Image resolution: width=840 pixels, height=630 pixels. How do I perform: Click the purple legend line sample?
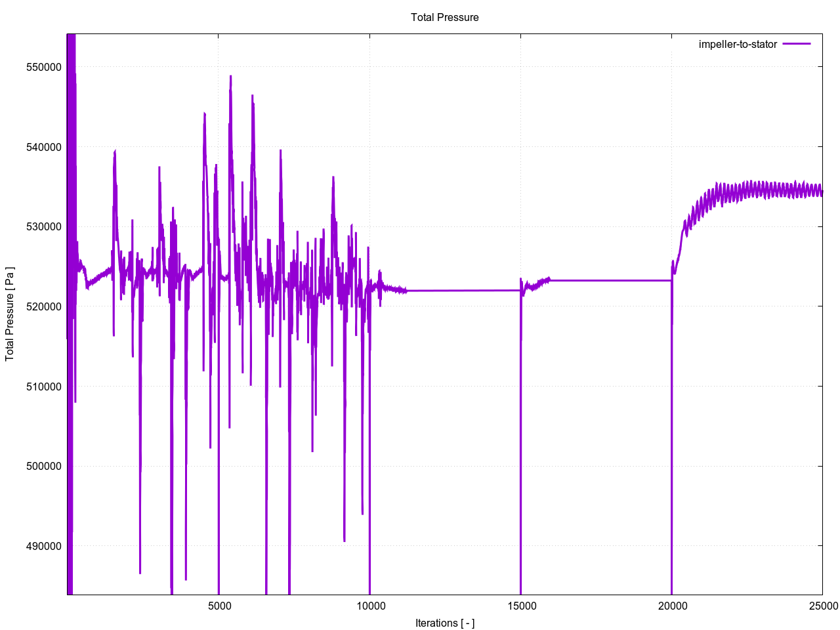click(797, 44)
